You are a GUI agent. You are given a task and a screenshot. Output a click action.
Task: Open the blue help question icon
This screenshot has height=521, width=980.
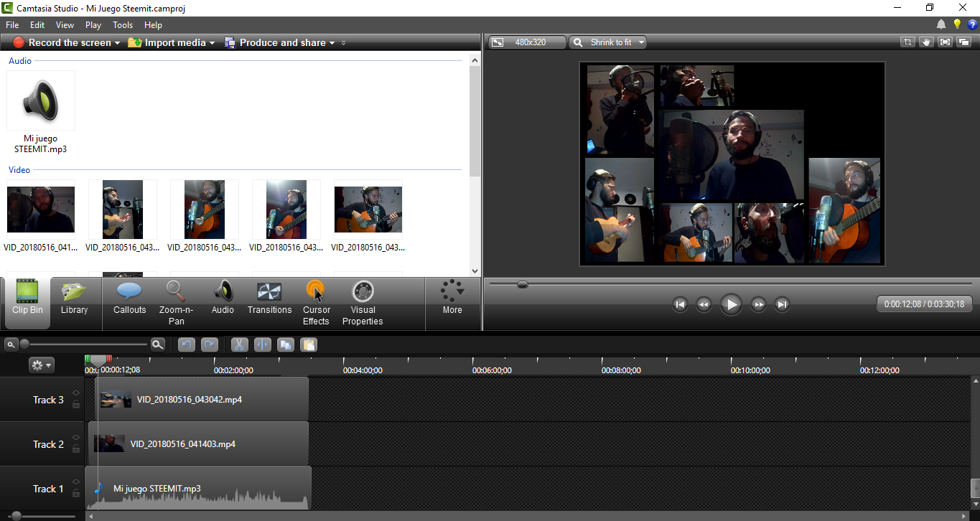pos(972,24)
